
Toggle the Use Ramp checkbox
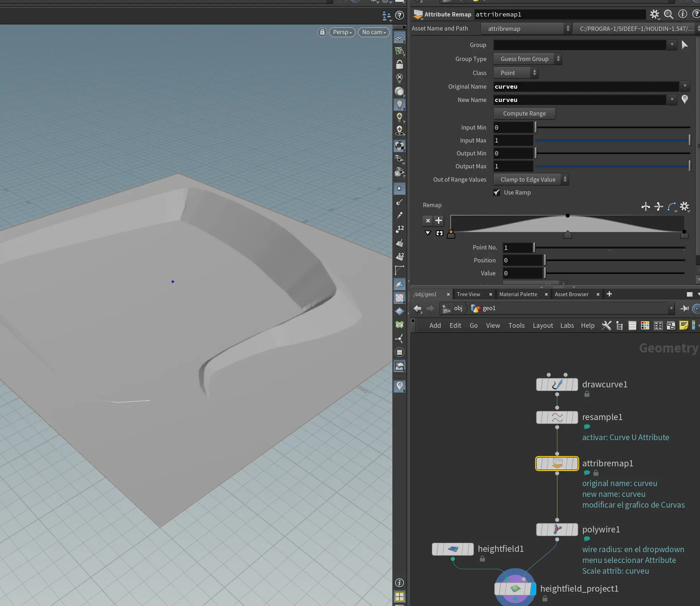tap(497, 192)
